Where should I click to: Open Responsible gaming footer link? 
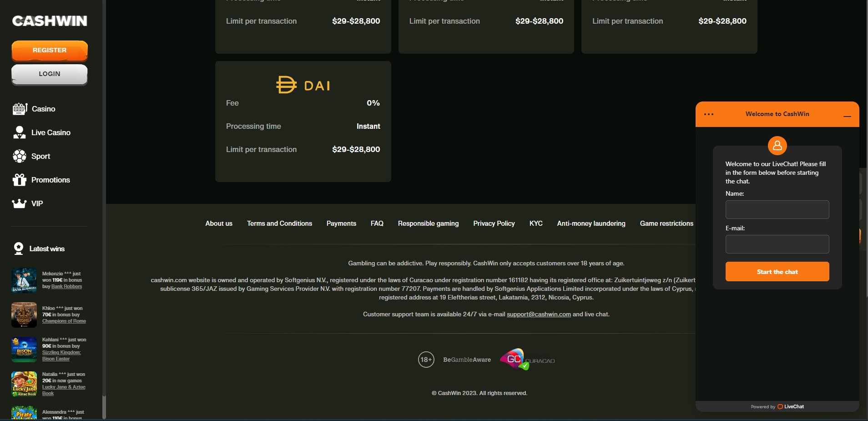tap(428, 223)
